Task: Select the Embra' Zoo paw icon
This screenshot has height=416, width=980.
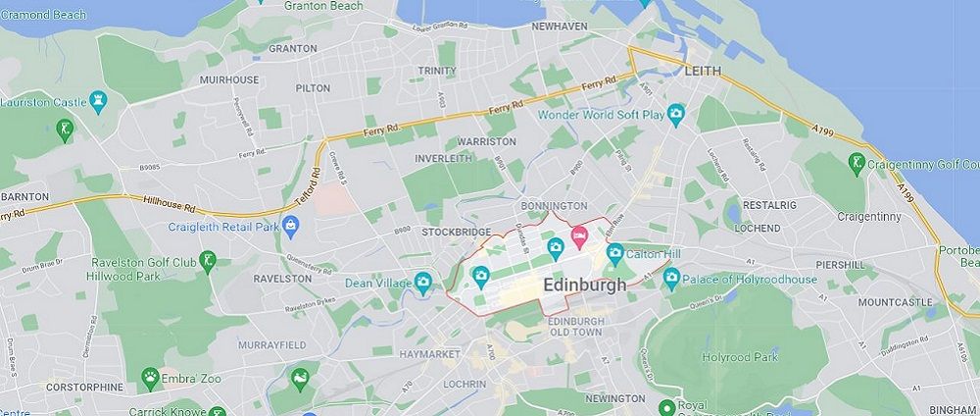Action: pyautogui.click(x=150, y=379)
